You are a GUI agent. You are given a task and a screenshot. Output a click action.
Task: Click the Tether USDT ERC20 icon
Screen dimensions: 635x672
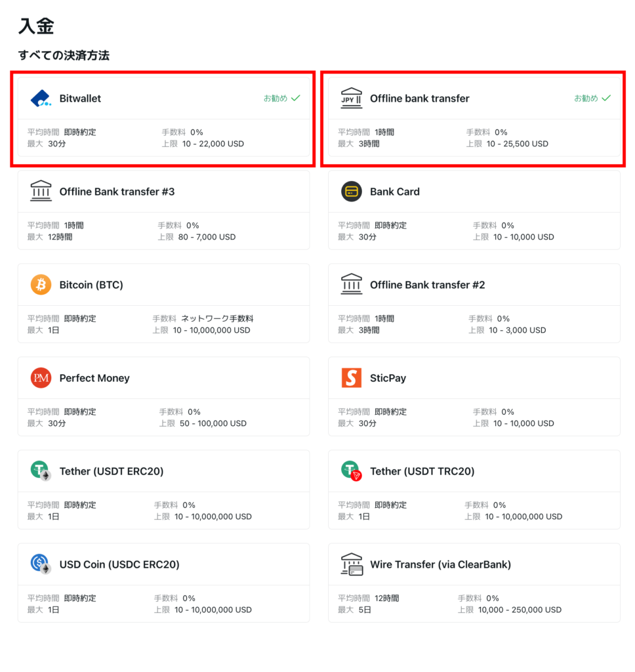41,471
